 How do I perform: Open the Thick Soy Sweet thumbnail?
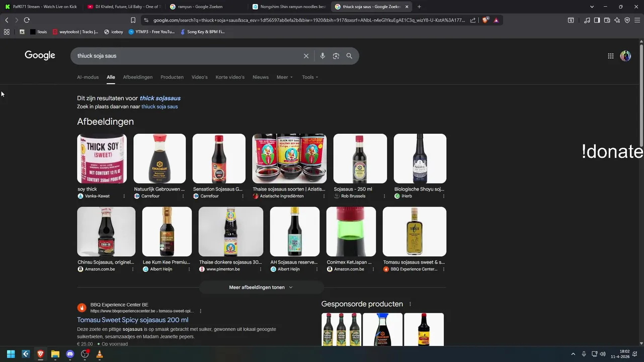click(102, 158)
